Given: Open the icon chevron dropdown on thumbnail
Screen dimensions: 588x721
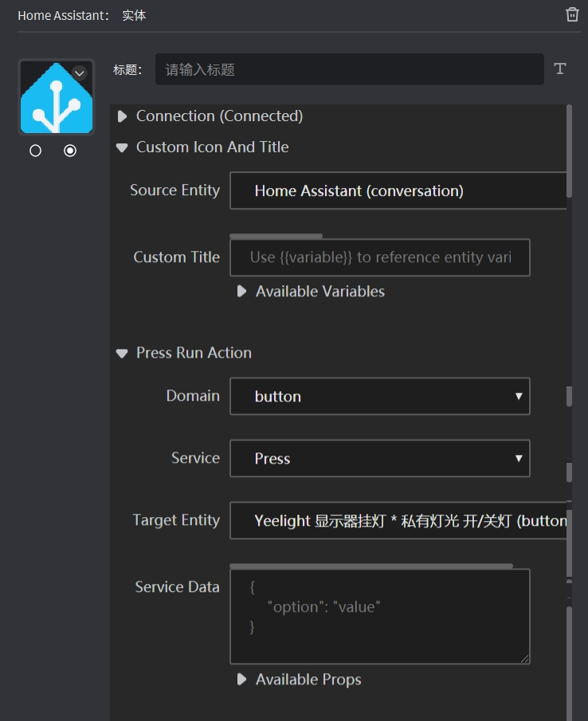Looking at the screenshot, I should (x=79, y=73).
